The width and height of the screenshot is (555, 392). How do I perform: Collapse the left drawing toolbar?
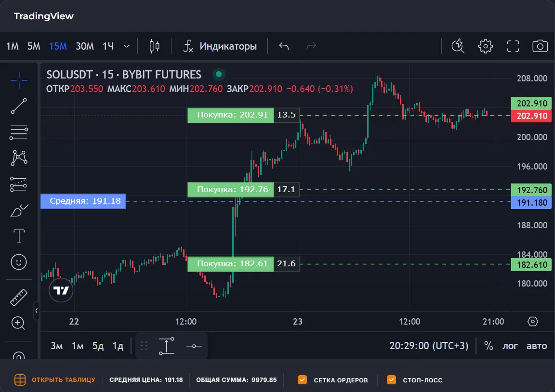37,311
